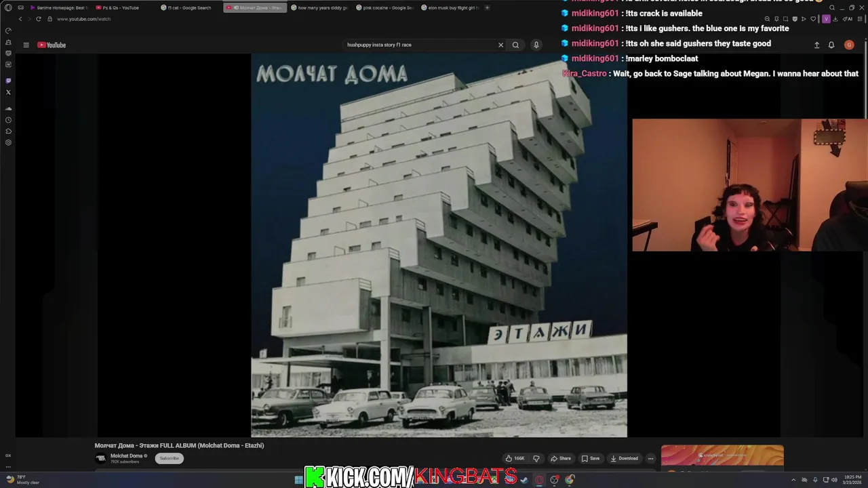Save the video to a playlist
Viewport: 868px width, 488px height.
pyautogui.click(x=590, y=458)
